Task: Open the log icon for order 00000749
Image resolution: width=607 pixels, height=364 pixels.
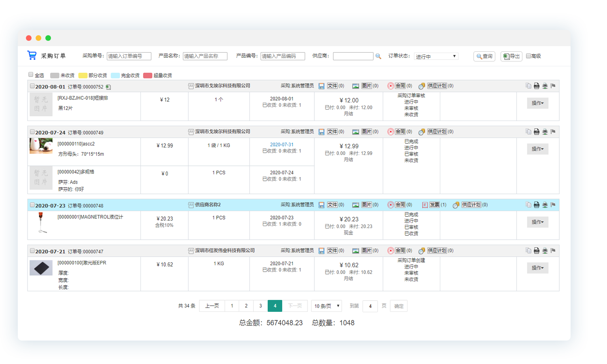Action: (537, 131)
